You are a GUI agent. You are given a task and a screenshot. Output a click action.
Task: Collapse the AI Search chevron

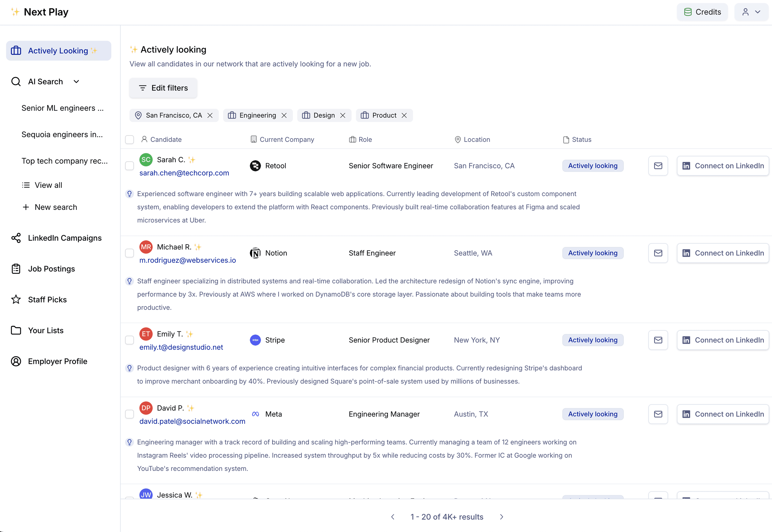[76, 82]
